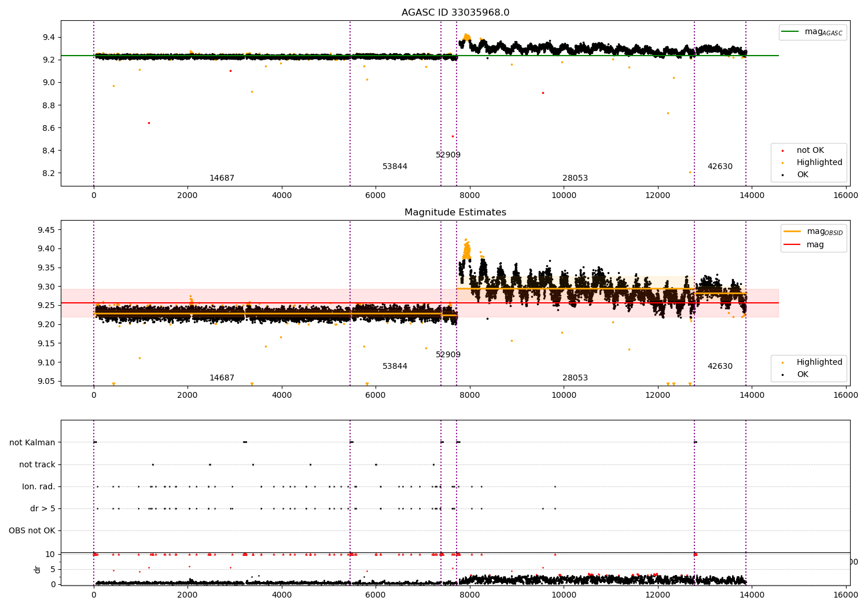
Task: Select Highlighted legend entry in top plot
Action: (812, 163)
